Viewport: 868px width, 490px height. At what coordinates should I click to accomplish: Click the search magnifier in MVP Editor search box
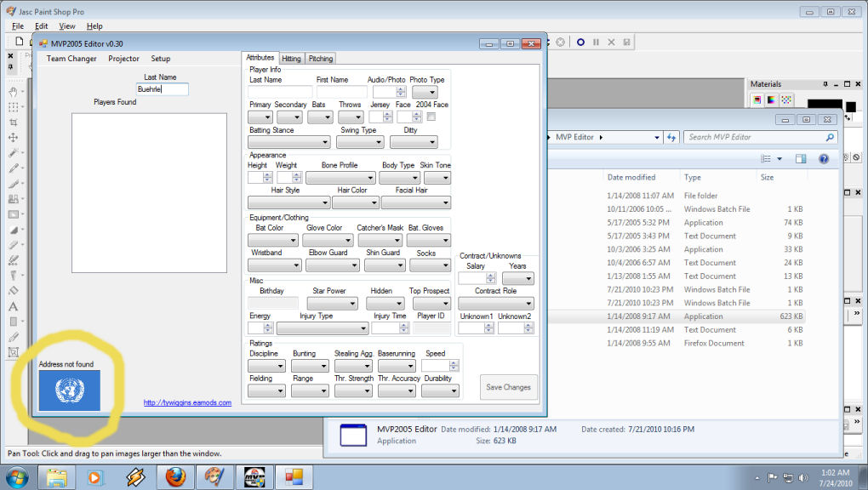pos(829,137)
